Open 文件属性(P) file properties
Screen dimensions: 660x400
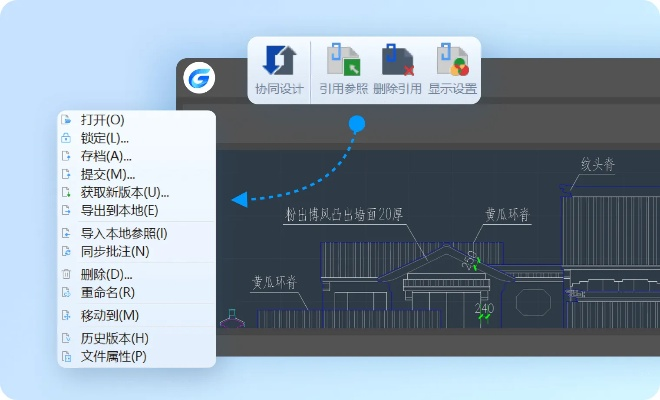tap(113, 356)
